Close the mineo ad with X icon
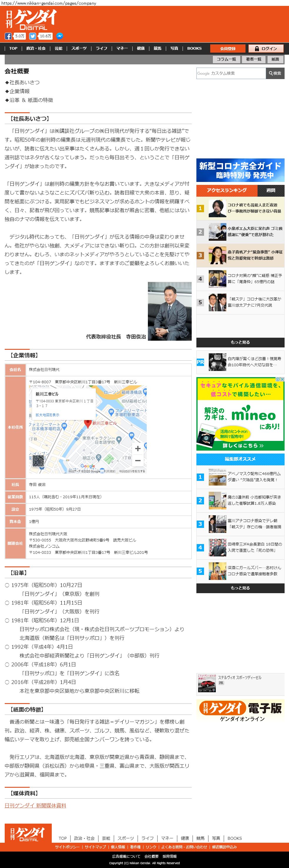This screenshot has height=868, width=289. [282, 379]
